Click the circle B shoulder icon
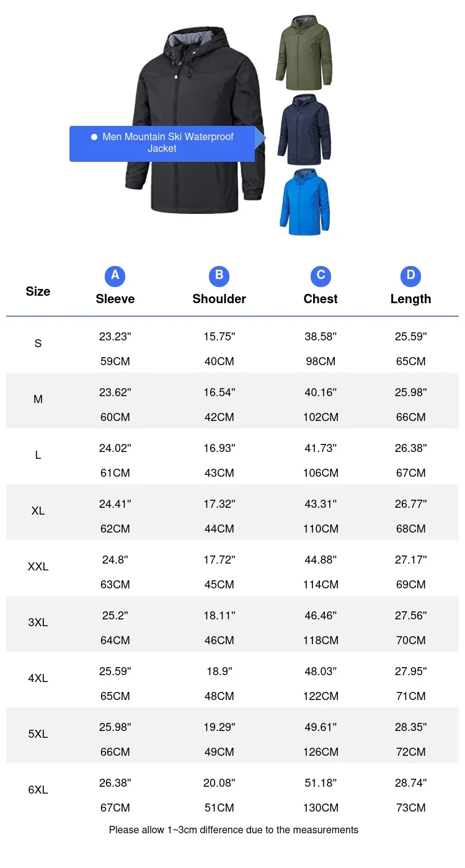The height and width of the screenshot is (868, 465). coord(219,276)
